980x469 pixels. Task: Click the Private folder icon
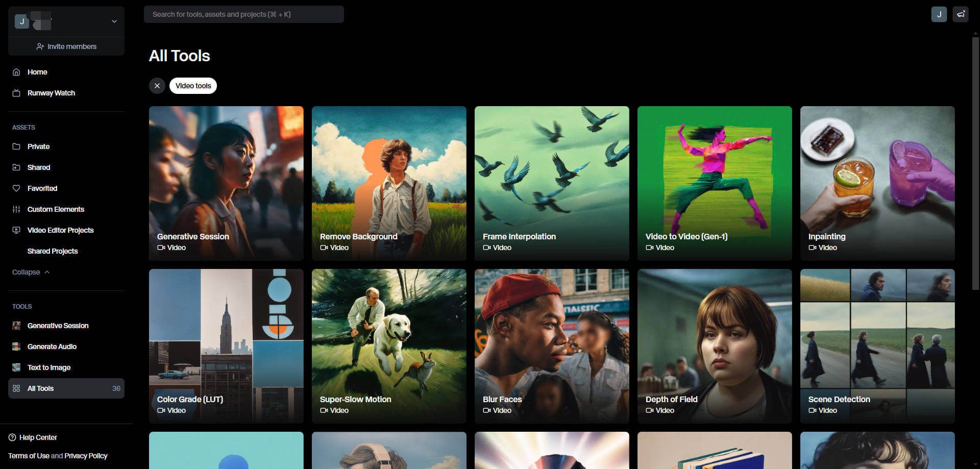tap(16, 146)
